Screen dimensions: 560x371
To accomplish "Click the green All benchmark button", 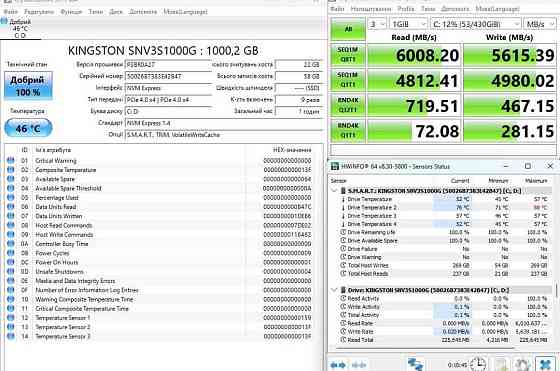I will click(x=348, y=29).
